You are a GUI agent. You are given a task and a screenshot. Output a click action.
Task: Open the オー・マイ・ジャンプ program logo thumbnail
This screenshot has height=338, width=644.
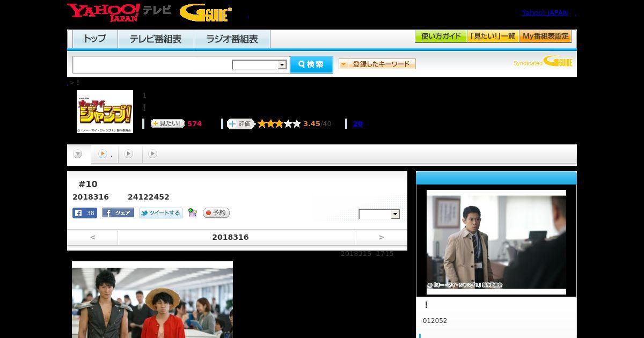(105, 112)
